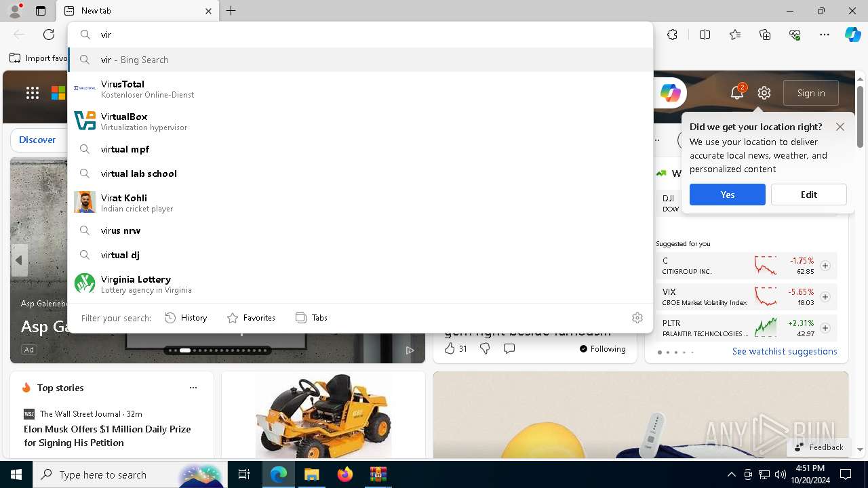Open address bar search settings gear
Screen dimensions: 868x488
[x=637, y=318]
